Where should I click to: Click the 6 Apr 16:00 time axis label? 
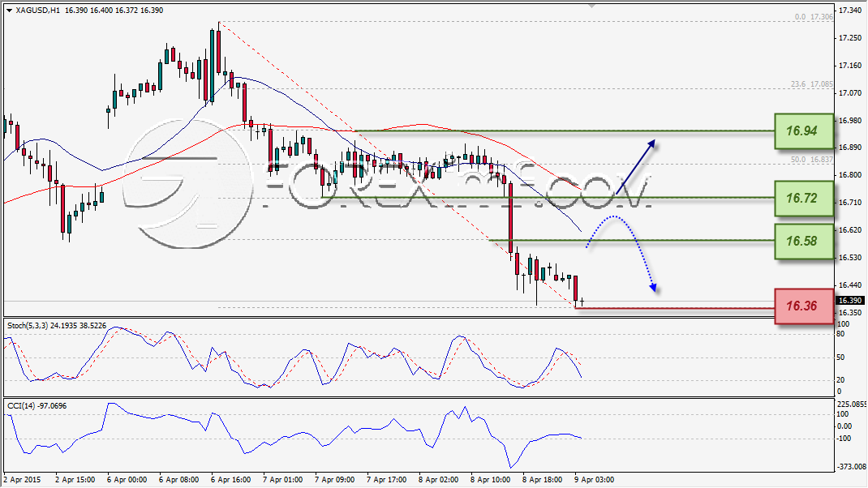(231, 480)
